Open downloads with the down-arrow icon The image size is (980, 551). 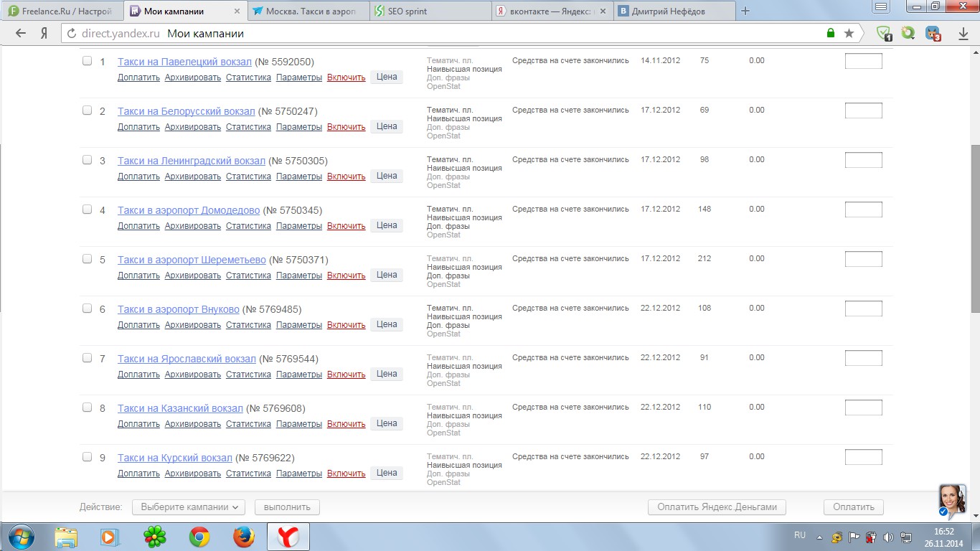click(963, 33)
